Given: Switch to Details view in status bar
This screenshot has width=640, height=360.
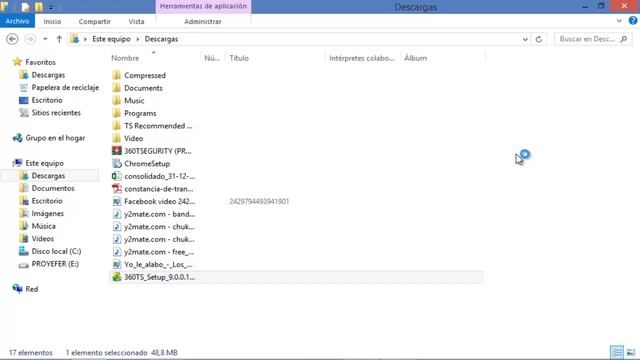Looking at the screenshot, I should (617, 352).
